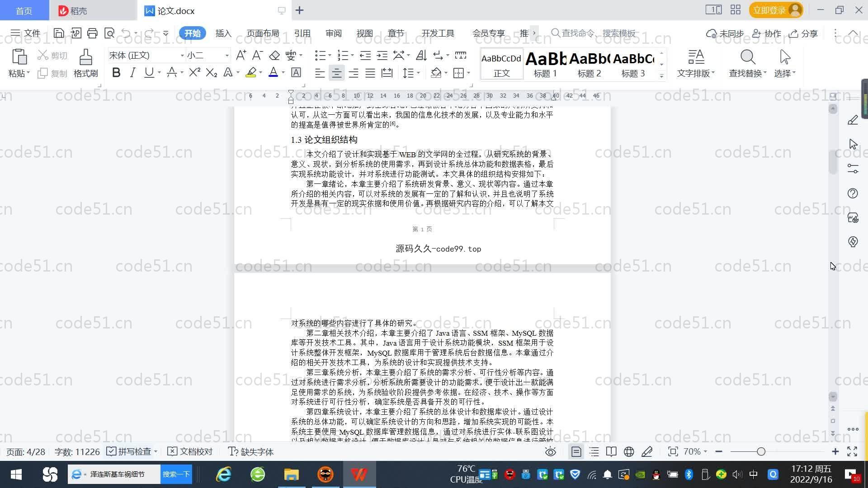Screen dimensions: 868x488
Task: Click the command search field
Action: click(x=593, y=33)
